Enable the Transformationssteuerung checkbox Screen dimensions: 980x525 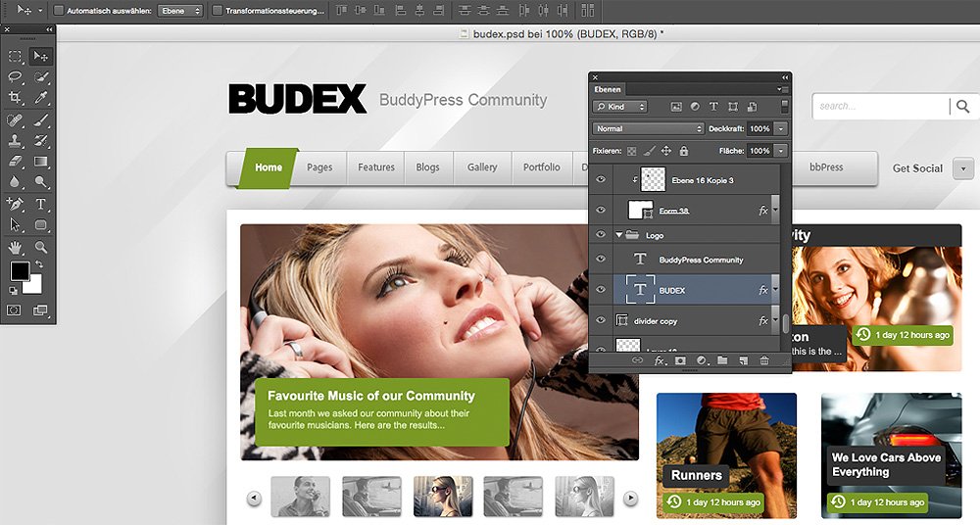click(218, 11)
